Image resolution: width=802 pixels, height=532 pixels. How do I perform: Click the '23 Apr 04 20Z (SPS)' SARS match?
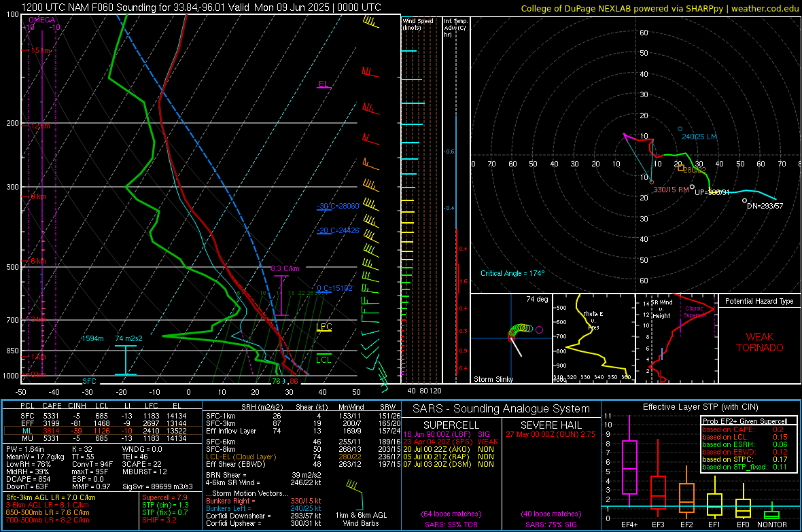pyautogui.click(x=451, y=442)
